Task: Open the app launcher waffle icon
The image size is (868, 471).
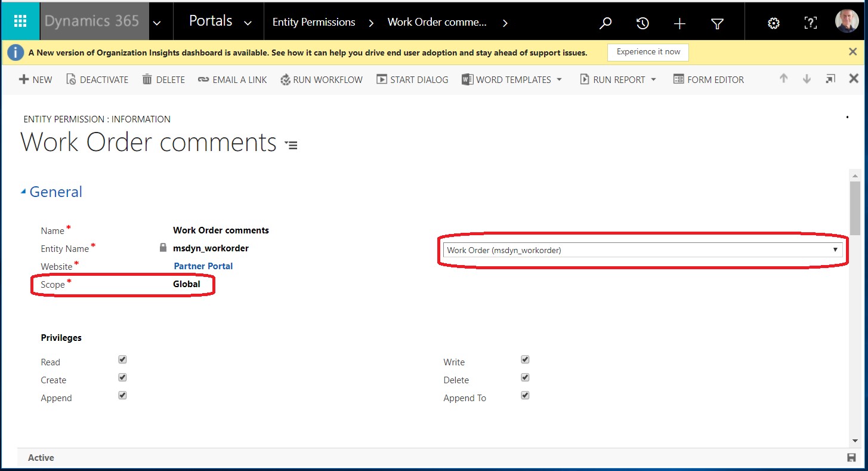Action: click(x=20, y=21)
